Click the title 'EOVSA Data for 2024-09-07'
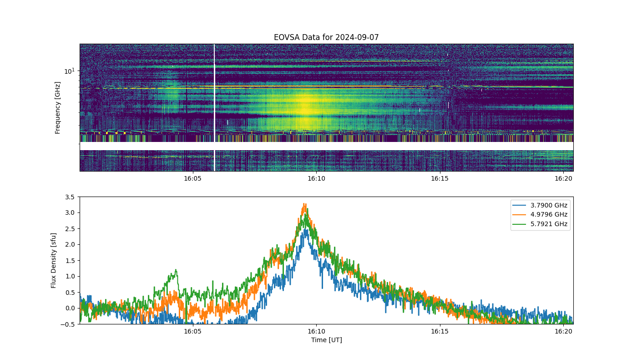The height and width of the screenshot is (364, 637). pyautogui.click(x=326, y=37)
